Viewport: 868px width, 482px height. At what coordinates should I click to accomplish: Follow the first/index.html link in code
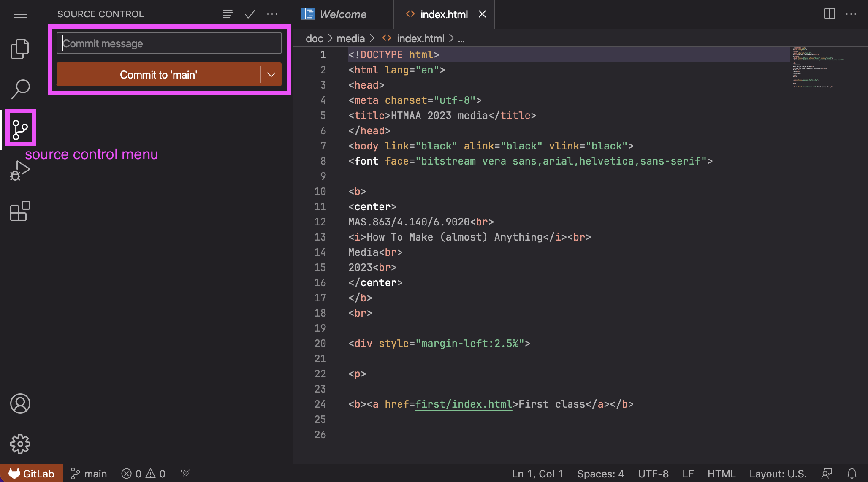coord(464,404)
